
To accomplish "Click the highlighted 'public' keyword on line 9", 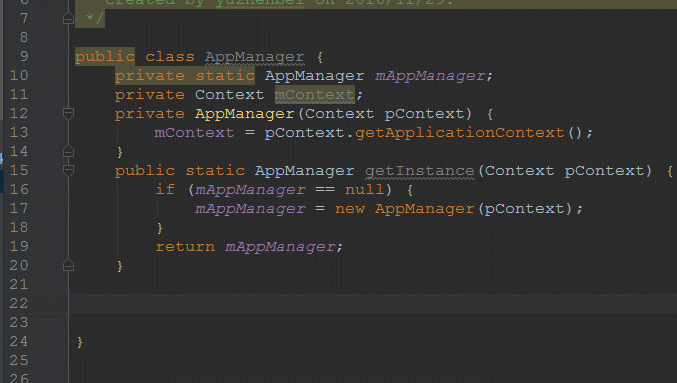I will (x=105, y=57).
